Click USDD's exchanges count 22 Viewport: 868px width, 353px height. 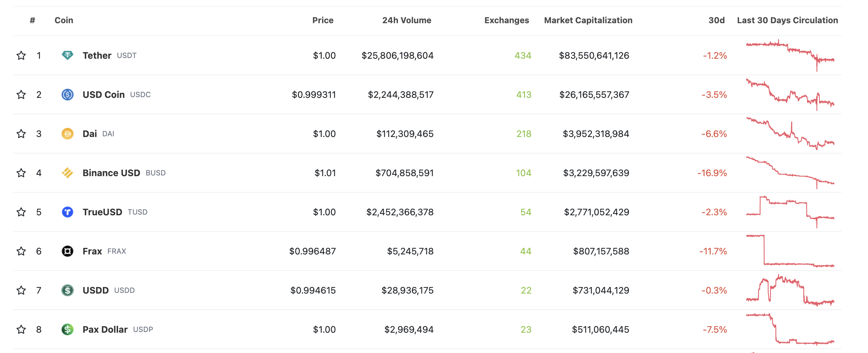526,290
